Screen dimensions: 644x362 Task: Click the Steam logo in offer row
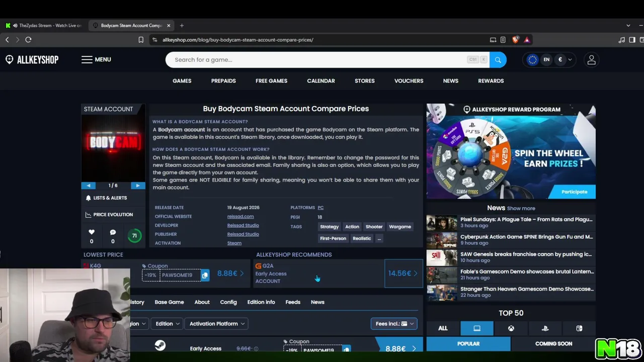pyautogui.click(x=160, y=345)
